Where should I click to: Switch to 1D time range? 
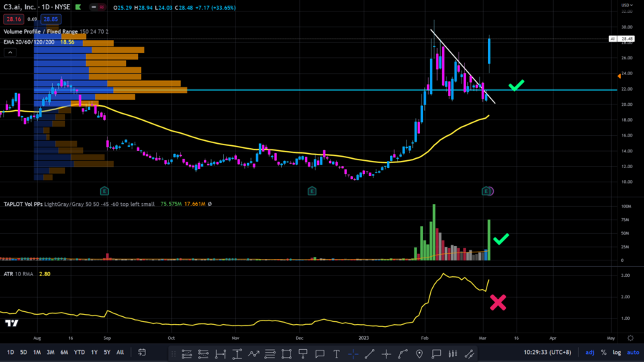tap(10, 352)
